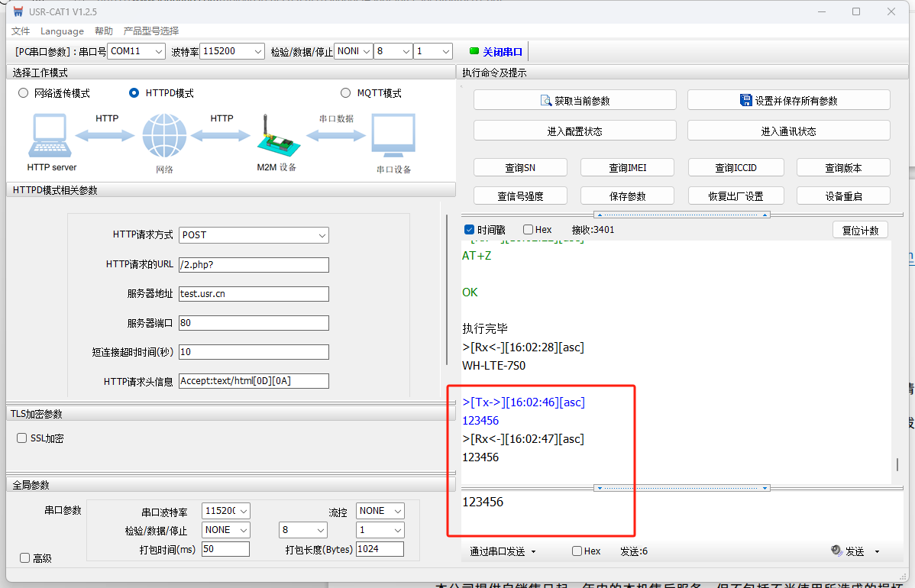Click 恢复出厂设置 button

pos(736,196)
